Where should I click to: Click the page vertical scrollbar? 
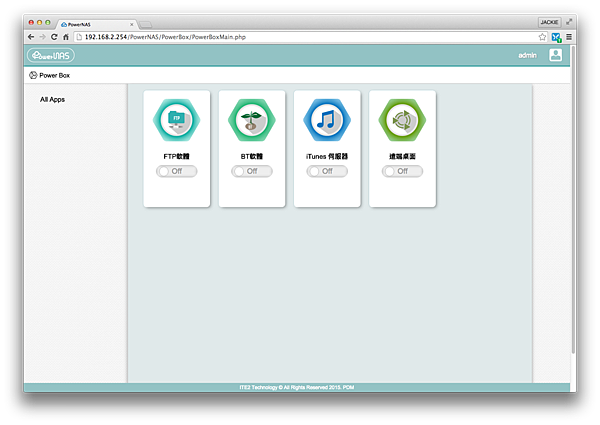573,199
